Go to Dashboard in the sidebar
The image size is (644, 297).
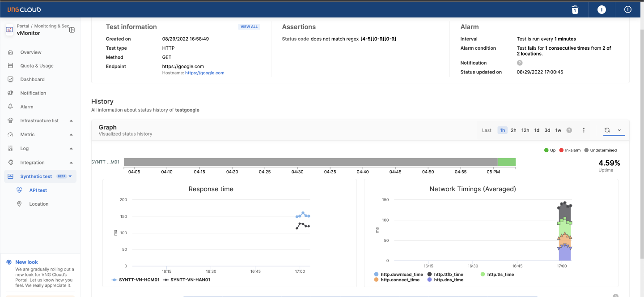pos(32,79)
